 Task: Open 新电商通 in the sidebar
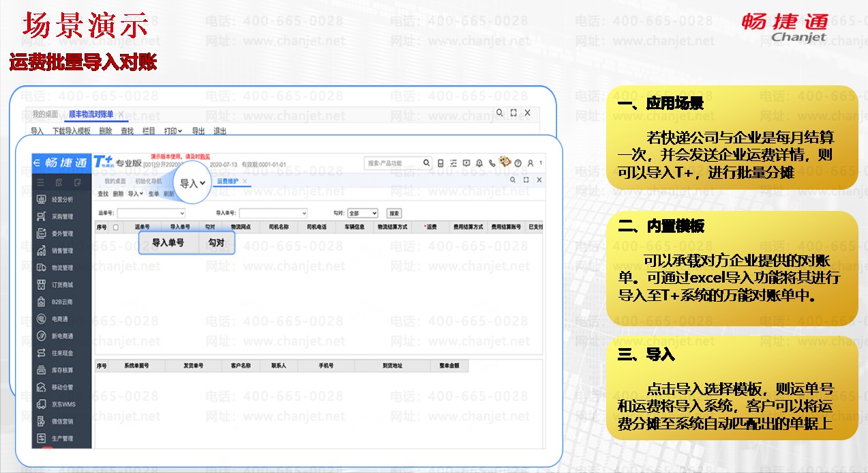click(x=55, y=336)
